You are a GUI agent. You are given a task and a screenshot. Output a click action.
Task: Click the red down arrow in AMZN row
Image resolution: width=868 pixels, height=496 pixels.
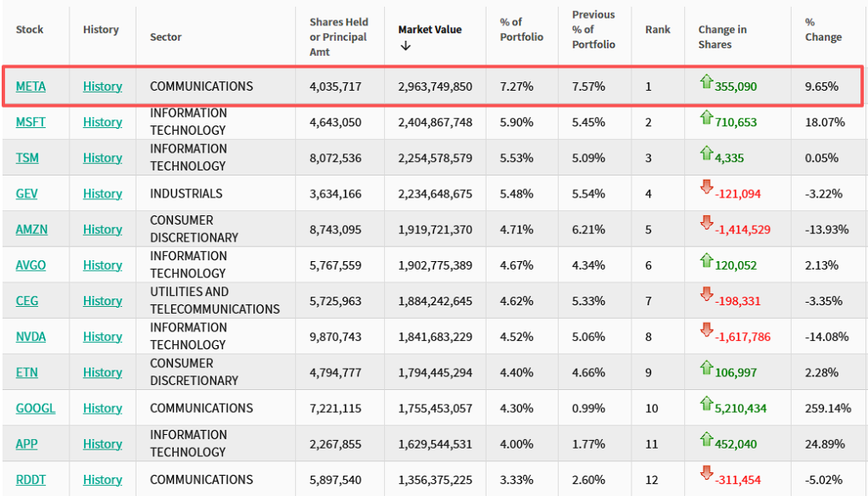(x=706, y=224)
